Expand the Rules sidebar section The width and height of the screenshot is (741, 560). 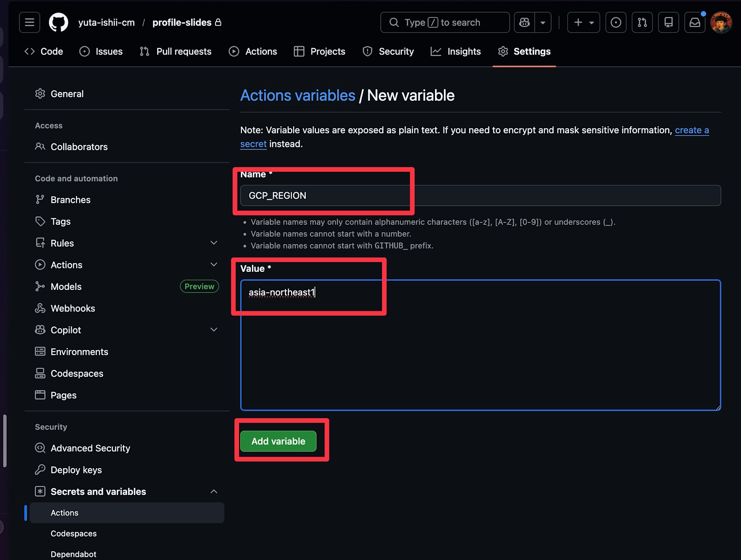point(213,243)
